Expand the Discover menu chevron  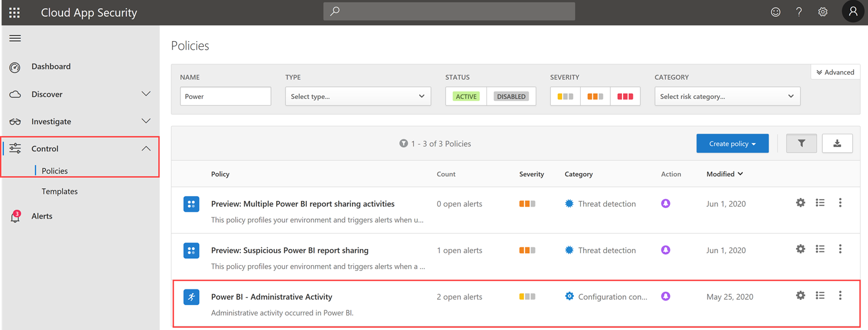[x=146, y=94]
